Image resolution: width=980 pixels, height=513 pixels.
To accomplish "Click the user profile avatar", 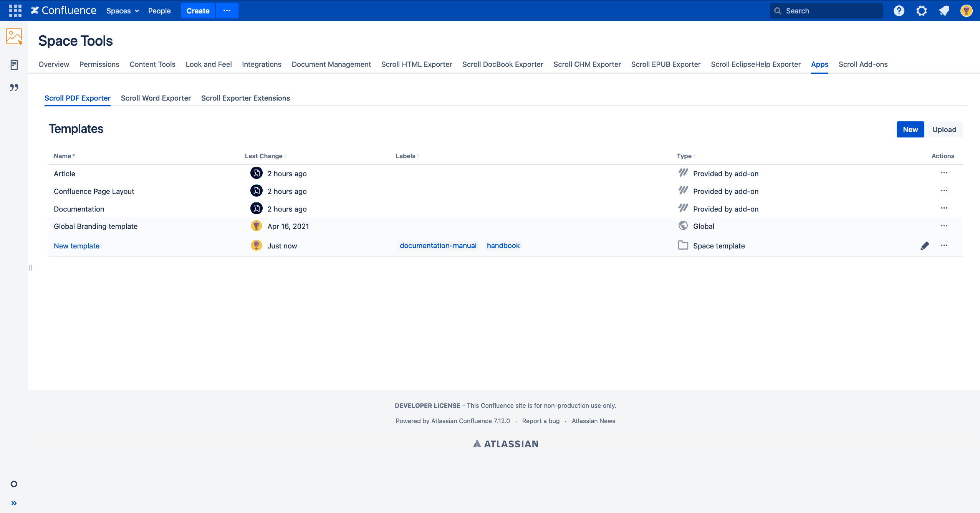I will (966, 11).
